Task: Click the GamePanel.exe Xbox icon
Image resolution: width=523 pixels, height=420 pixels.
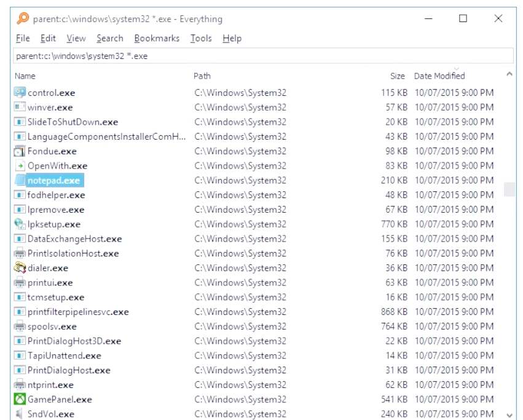Action: [x=20, y=399]
